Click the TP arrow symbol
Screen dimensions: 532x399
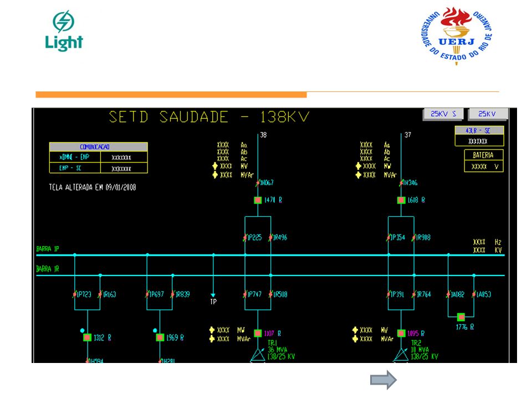213,295
